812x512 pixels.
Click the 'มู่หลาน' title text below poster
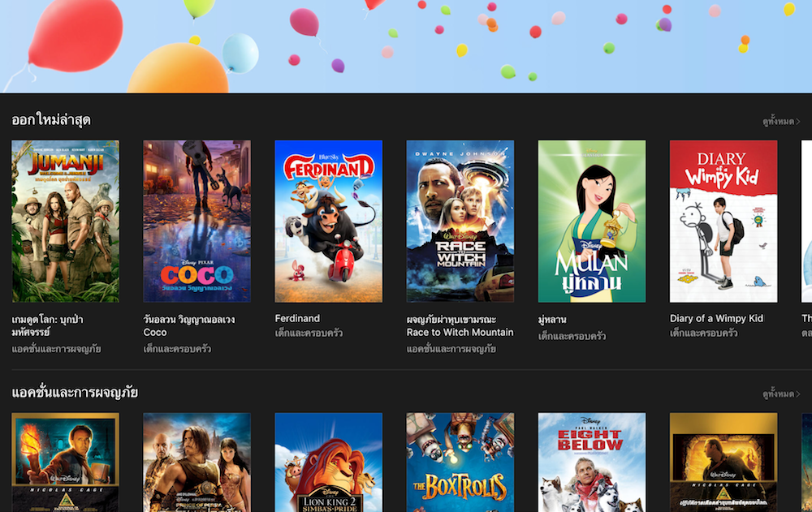[552, 320]
